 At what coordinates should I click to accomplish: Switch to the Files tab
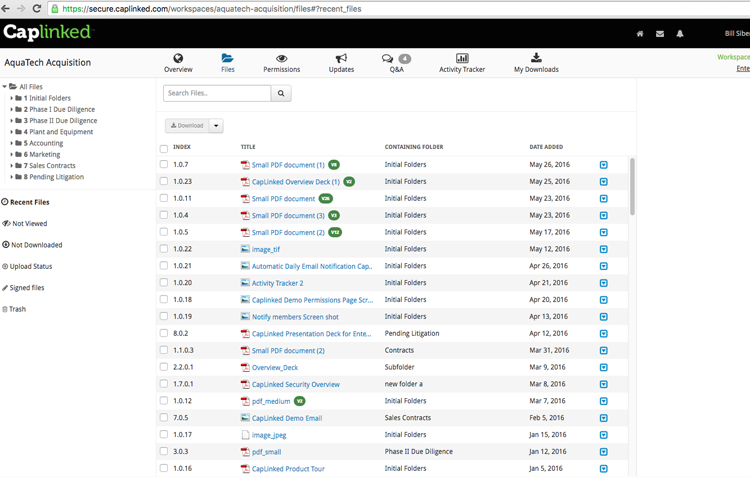coord(228,63)
